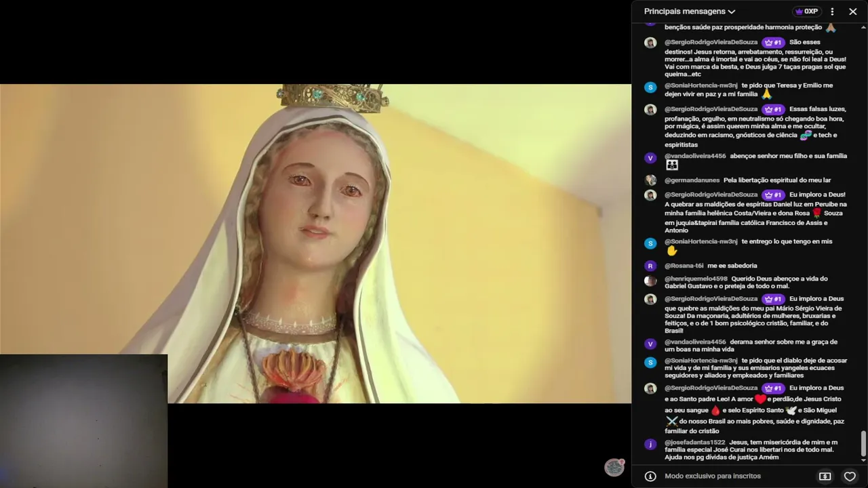Open the @germandanunes username

point(692,180)
